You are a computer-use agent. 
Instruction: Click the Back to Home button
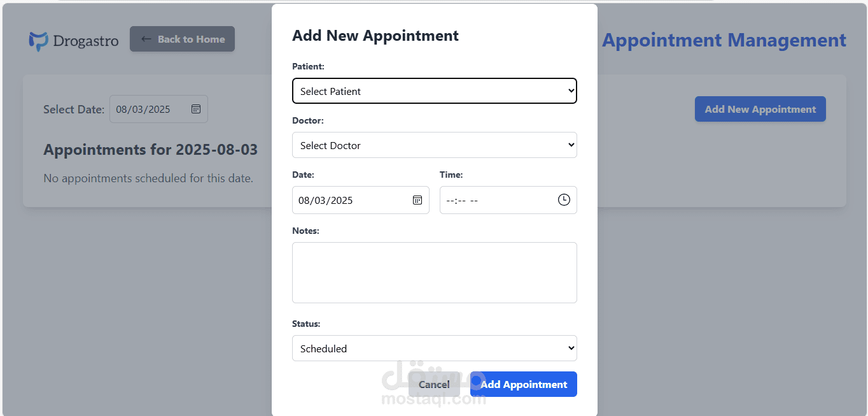(x=182, y=39)
